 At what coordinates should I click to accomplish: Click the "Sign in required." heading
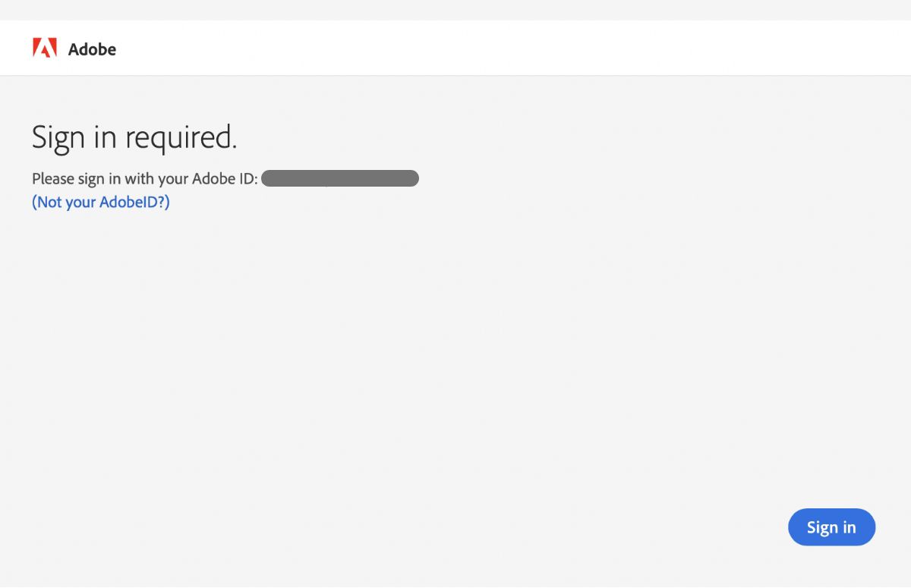coord(134,137)
